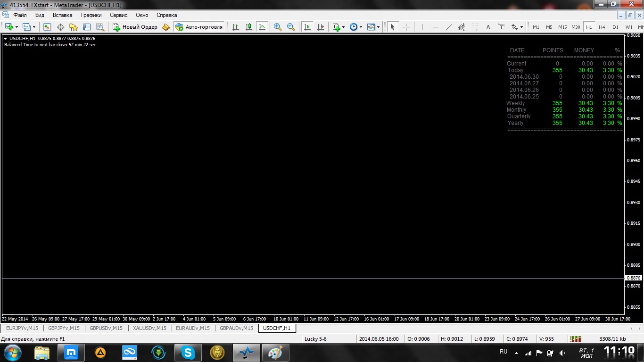Show the Terminal panel icon
The image size is (644, 362).
87,27
